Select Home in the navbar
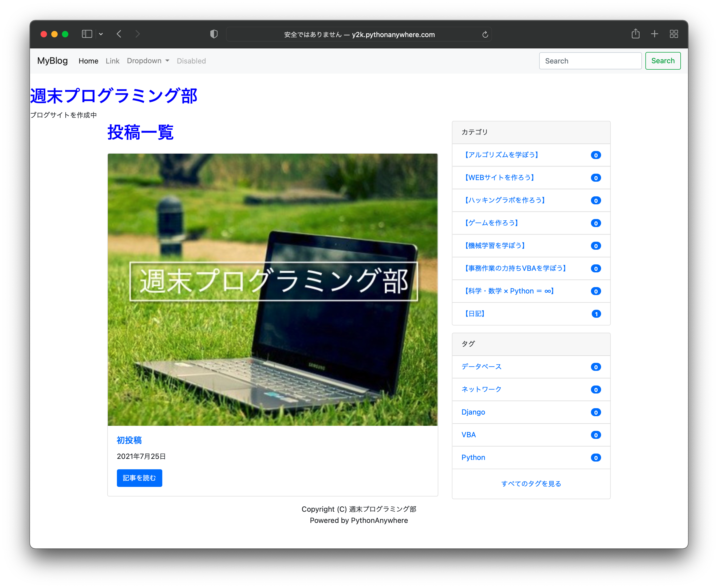718x588 pixels. [88, 61]
